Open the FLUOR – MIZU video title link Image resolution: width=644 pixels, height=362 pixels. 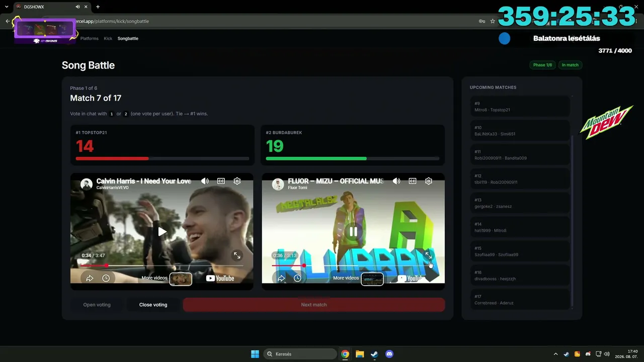336,181
